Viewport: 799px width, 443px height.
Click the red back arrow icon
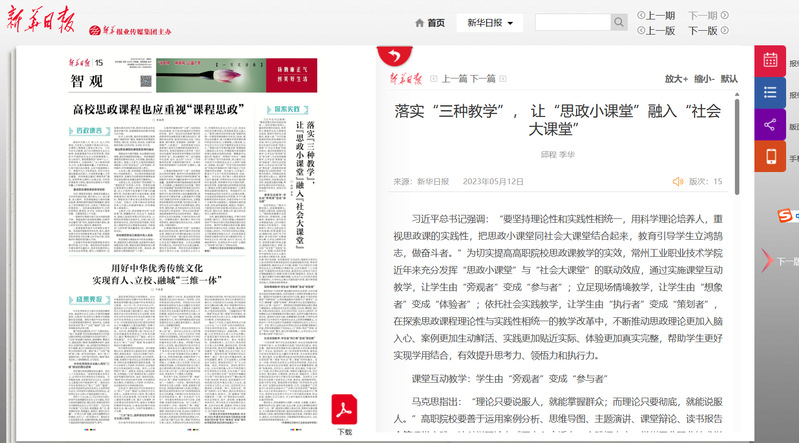[x=394, y=56]
